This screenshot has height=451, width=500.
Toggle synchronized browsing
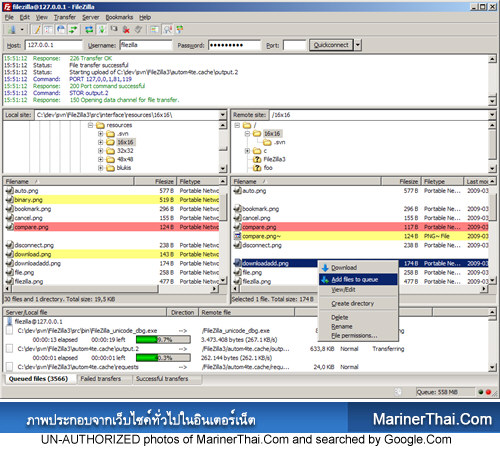click(180, 30)
